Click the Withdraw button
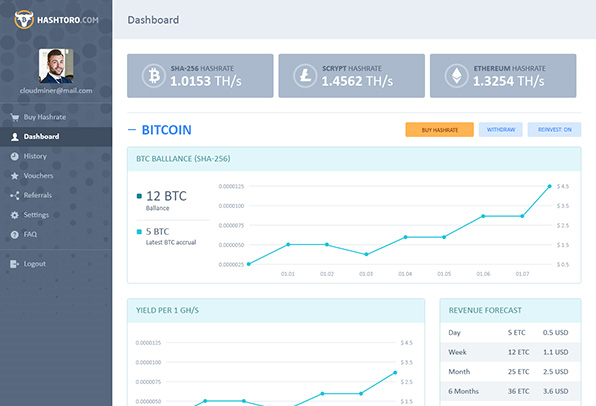The width and height of the screenshot is (596, 406). (x=501, y=130)
